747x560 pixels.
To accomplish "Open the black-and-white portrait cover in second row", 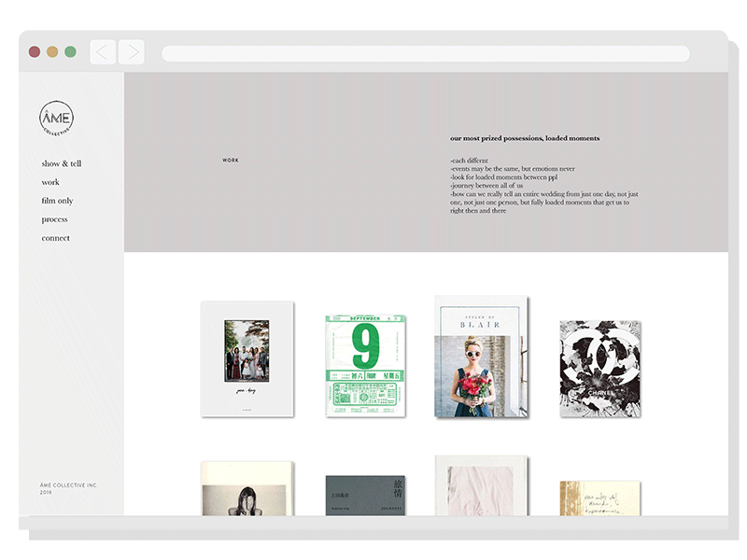I will [247, 488].
